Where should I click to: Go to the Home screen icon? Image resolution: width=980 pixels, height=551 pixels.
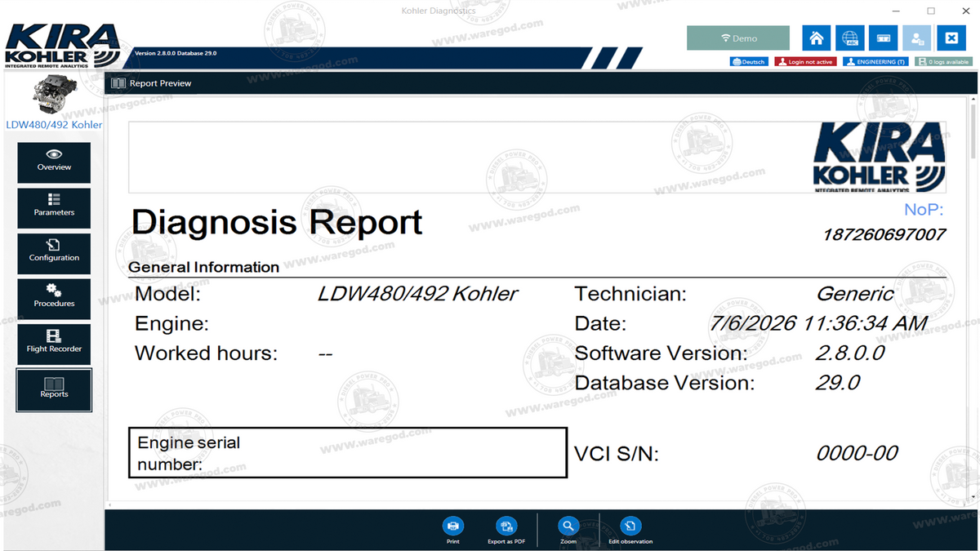pos(816,38)
